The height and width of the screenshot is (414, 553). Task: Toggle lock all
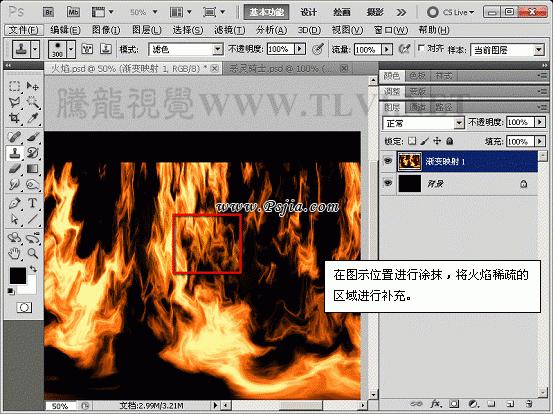click(x=449, y=141)
